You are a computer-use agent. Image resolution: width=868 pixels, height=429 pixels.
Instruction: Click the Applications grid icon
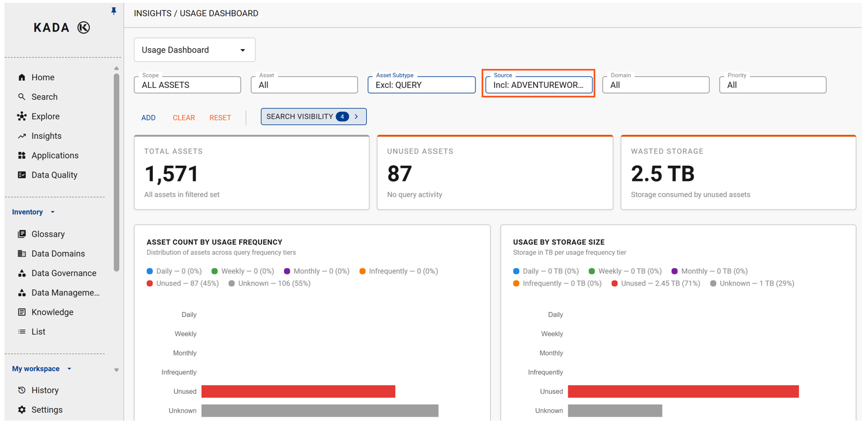tap(22, 156)
